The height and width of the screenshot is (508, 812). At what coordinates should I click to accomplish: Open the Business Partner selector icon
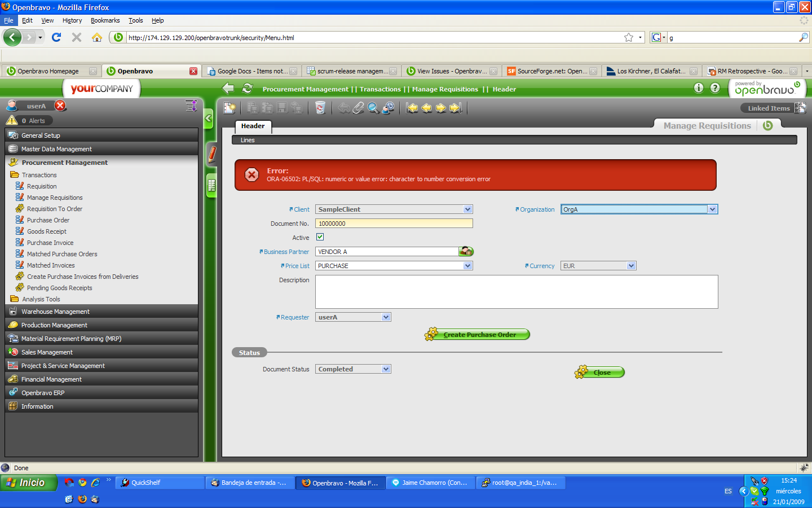(466, 251)
